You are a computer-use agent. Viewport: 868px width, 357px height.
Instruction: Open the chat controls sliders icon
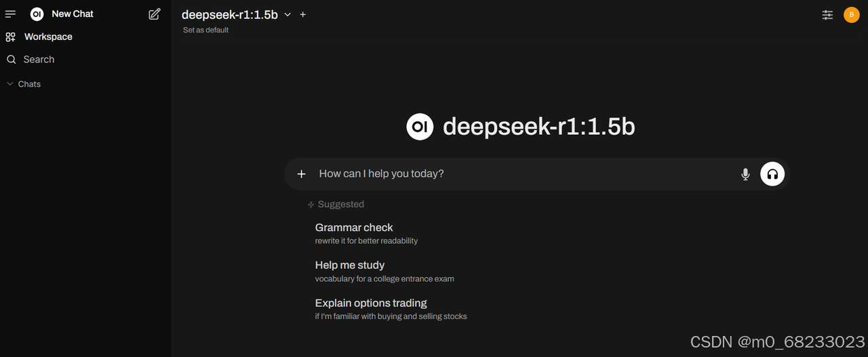[x=827, y=14]
